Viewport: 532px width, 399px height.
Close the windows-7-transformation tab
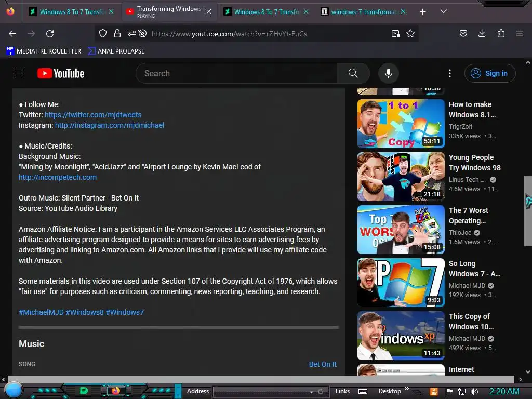(403, 11)
